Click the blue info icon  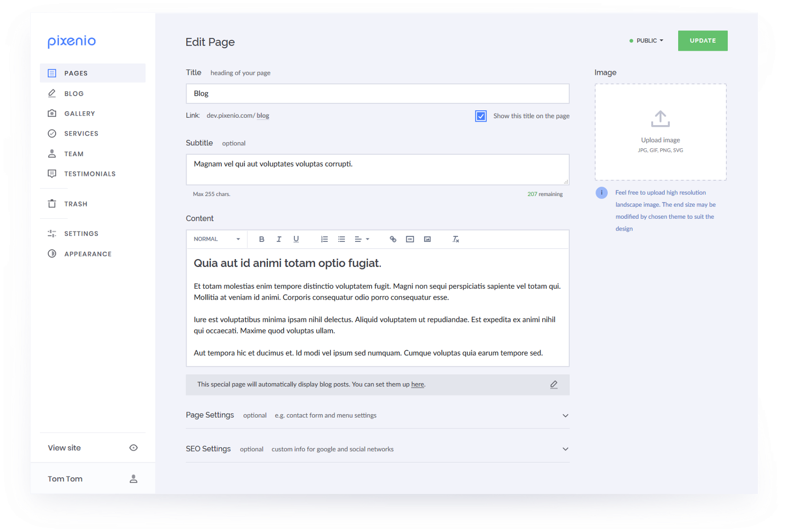(x=601, y=193)
